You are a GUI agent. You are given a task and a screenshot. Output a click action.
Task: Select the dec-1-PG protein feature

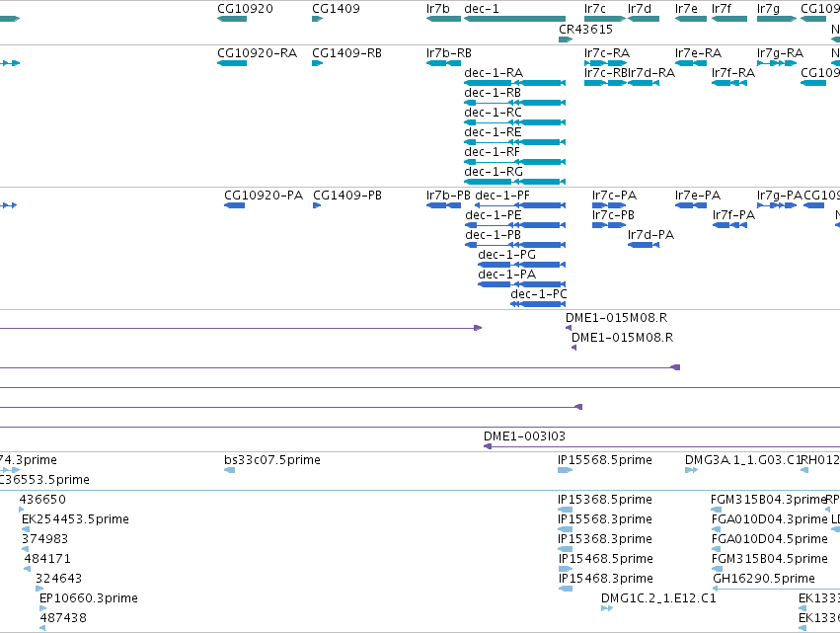(522, 265)
